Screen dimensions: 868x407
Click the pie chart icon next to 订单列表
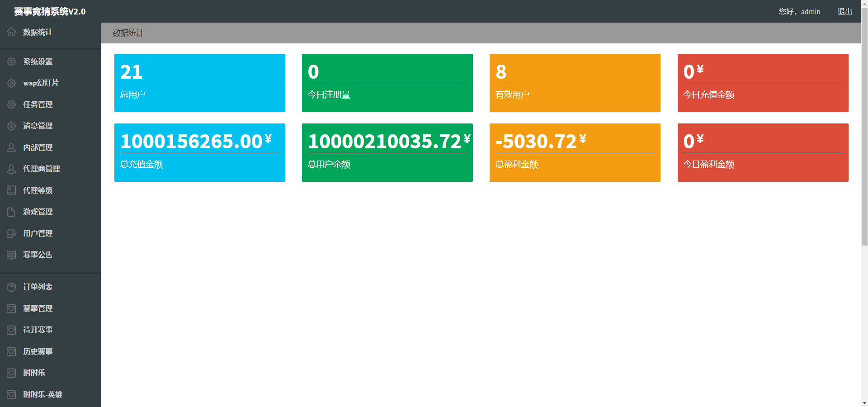[x=11, y=287]
